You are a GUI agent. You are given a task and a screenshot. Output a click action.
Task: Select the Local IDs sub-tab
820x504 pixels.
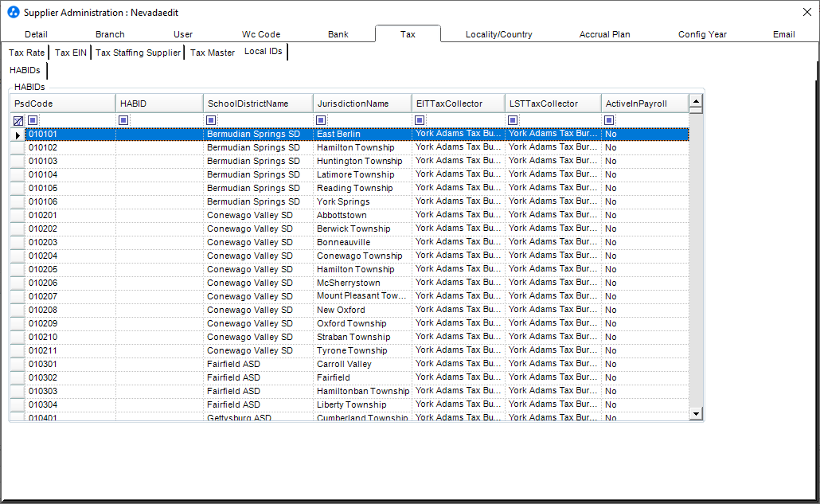(x=264, y=51)
